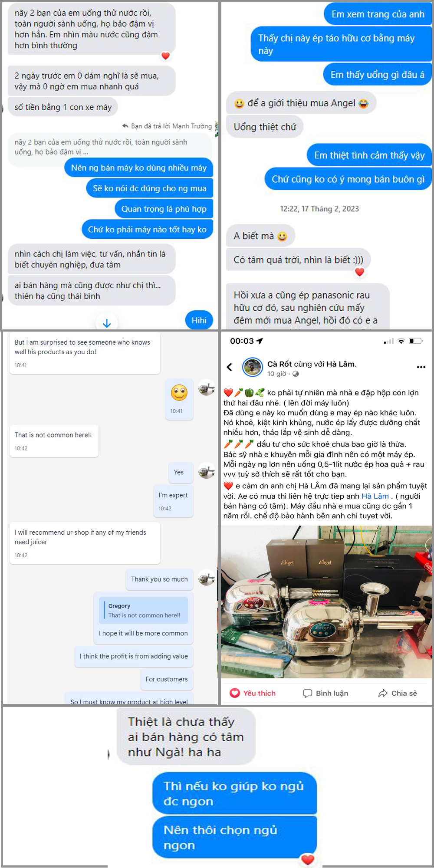
Task: Click the heart reaction on Nên thôi chọn ngủ ngon
Action: (x=308, y=859)
